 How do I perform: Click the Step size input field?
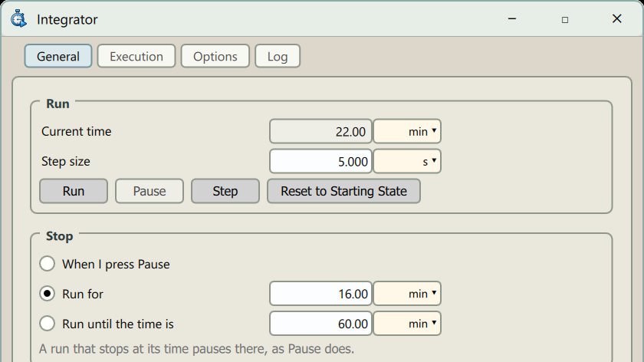coord(320,161)
